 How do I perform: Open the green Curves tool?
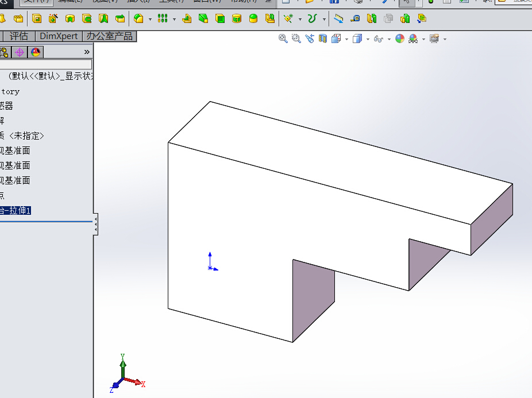pyautogui.click(x=312, y=18)
